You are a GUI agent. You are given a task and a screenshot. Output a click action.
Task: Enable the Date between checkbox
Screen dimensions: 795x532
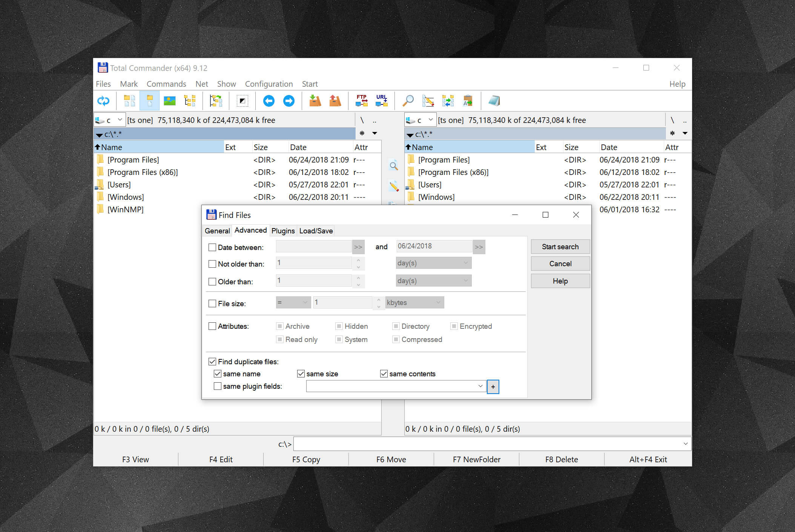213,247
